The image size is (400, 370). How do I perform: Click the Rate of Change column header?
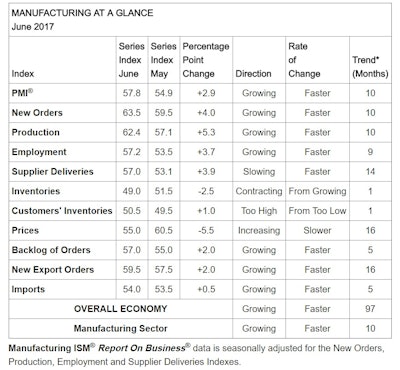pyautogui.click(x=304, y=60)
